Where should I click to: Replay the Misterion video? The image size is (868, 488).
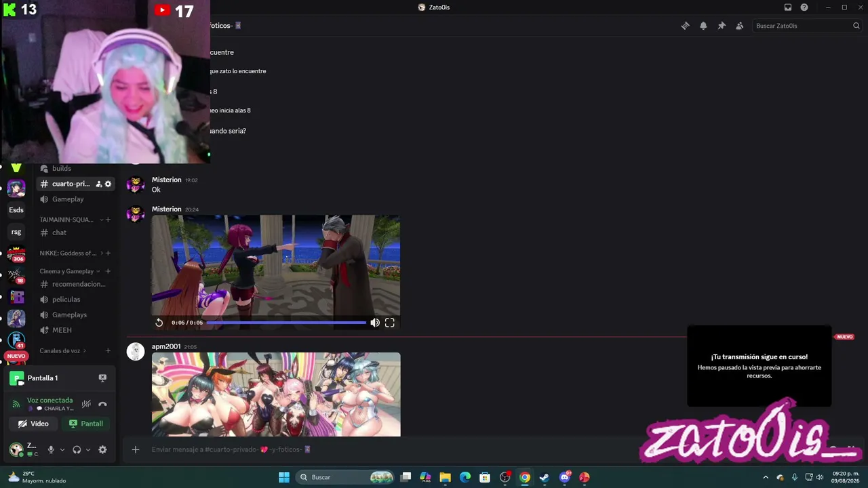[x=159, y=323]
